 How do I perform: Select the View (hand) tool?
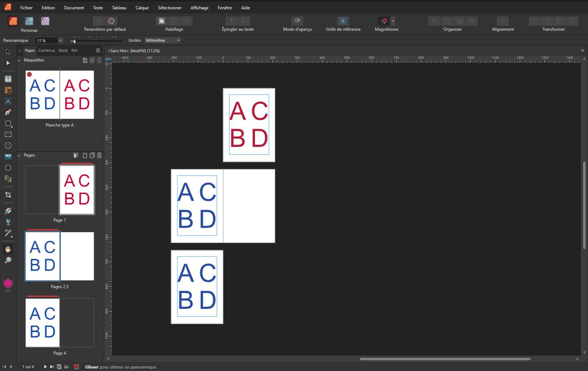click(x=8, y=249)
